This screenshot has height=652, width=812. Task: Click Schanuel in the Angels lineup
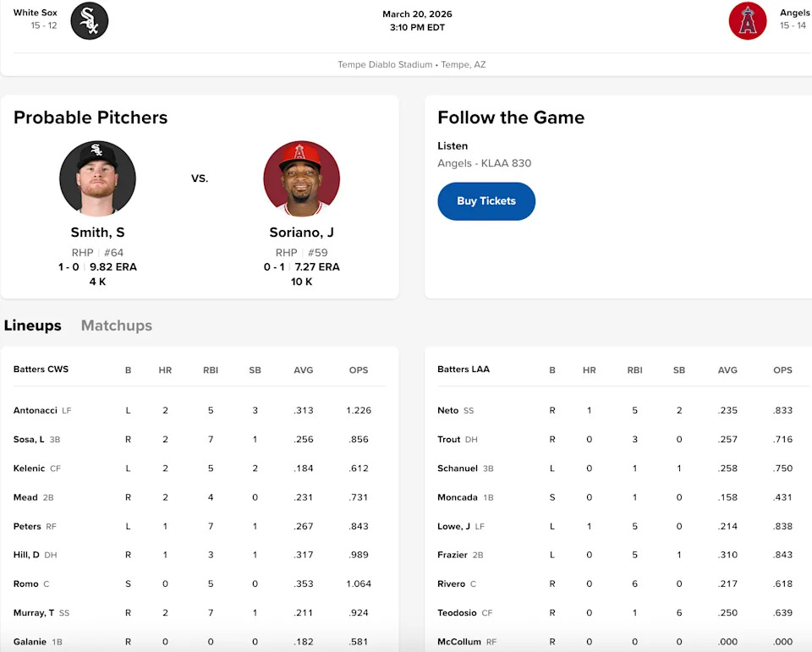pyautogui.click(x=458, y=468)
